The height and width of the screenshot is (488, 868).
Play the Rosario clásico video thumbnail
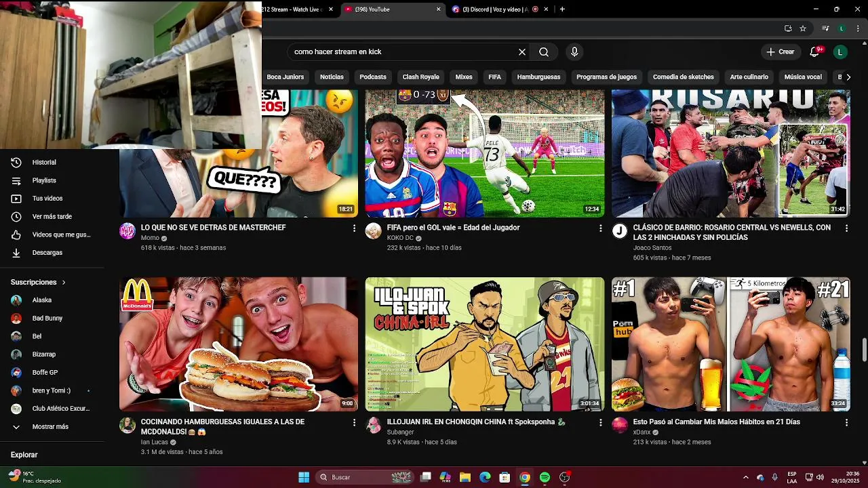pos(731,154)
